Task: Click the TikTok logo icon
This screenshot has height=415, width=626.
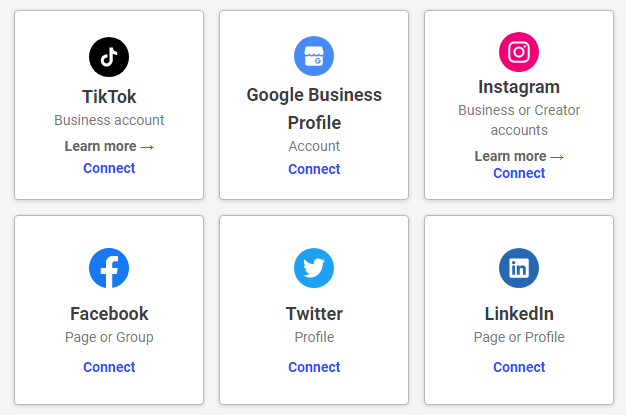Action: point(109,57)
